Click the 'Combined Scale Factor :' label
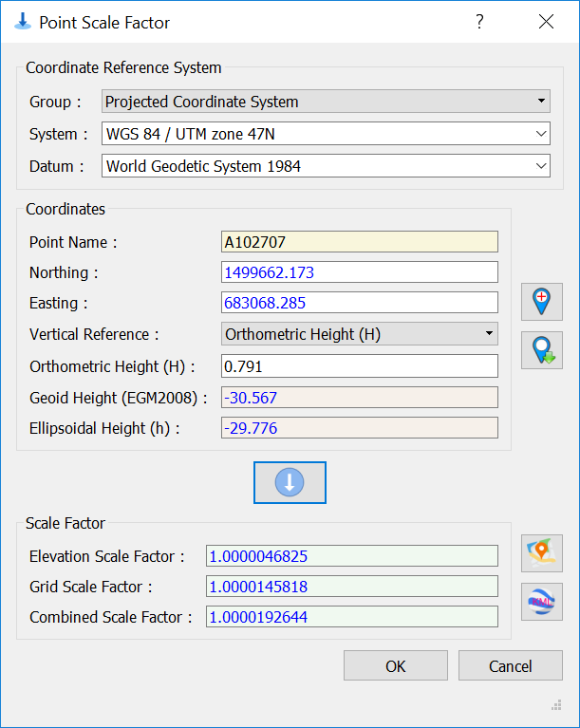The width and height of the screenshot is (580, 728). click(110, 617)
